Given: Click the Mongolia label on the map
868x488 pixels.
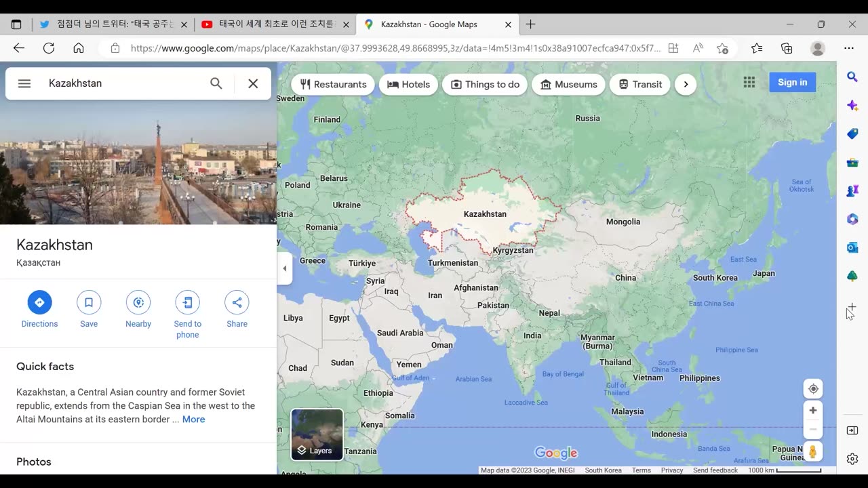Looking at the screenshot, I should [623, 222].
